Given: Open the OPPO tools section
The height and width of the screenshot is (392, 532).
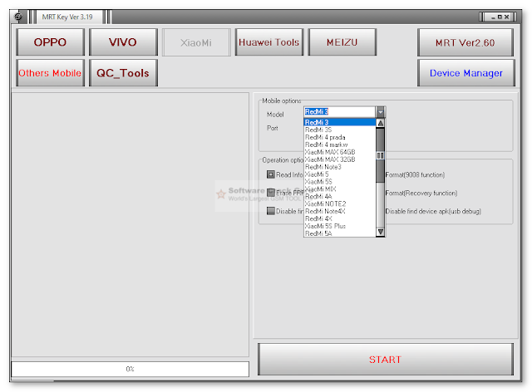Looking at the screenshot, I should (x=50, y=42).
